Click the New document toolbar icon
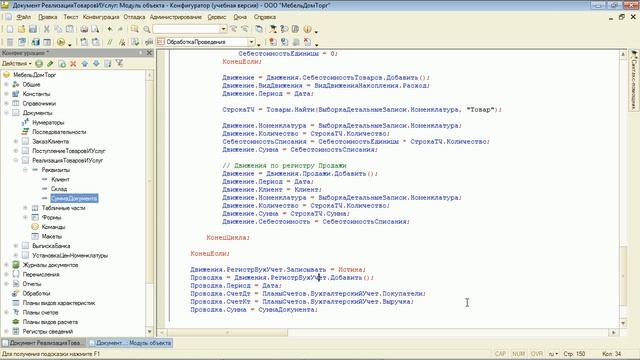The height and width of the screenshot is (360, 640). point(10,29)
